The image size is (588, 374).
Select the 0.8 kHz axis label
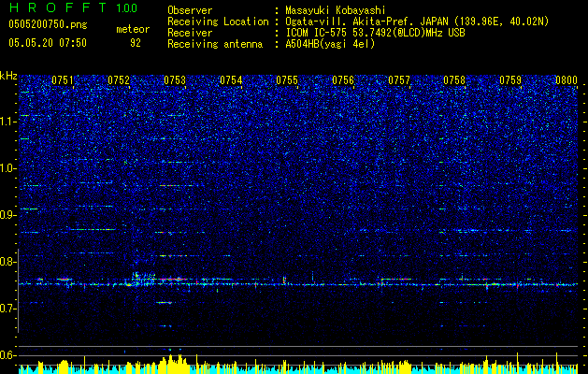coord(7,262)
